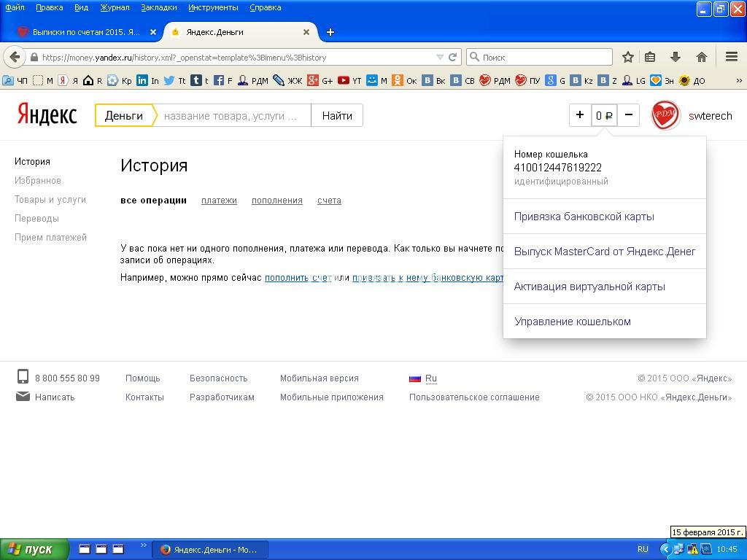The height and width of the screenshot is (560, 747).
Task: Open the Журнал menu
Action: [115, 7]
